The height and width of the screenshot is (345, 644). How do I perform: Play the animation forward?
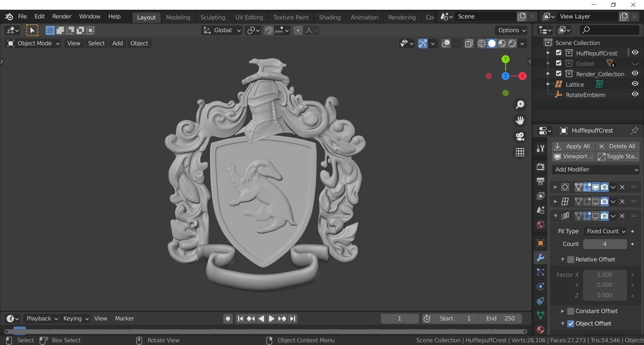[x=271, y=318]
